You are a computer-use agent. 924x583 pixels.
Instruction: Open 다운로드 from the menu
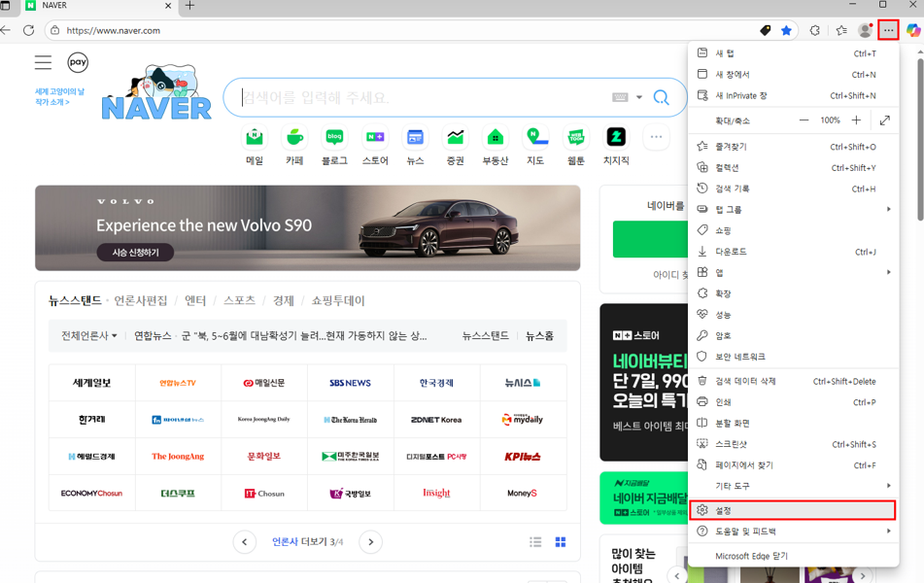tap(793, 252)
